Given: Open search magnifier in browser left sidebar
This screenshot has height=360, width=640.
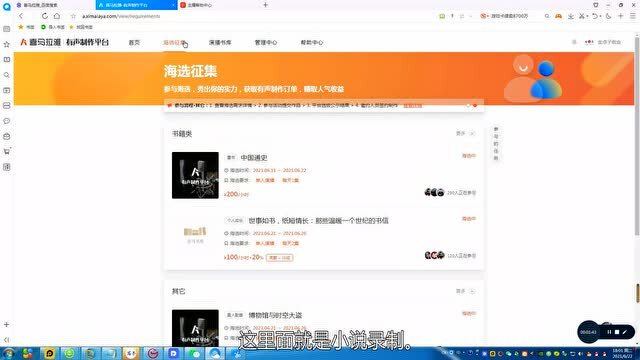Looking at the screenshot, I should click(x=7, y=75).
